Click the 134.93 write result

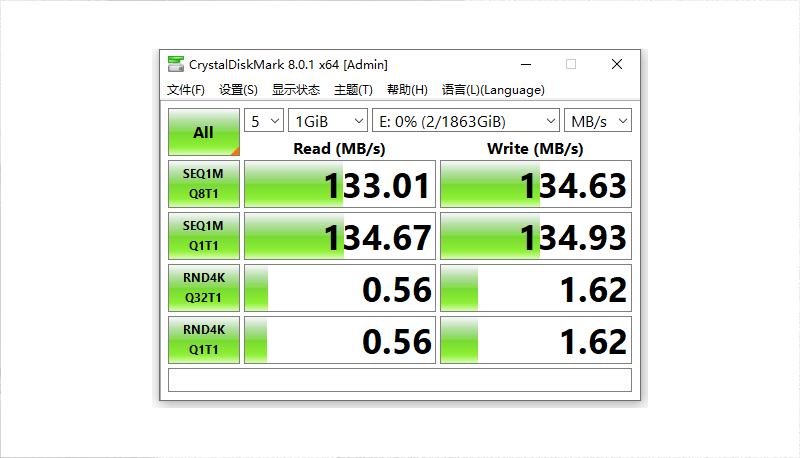[536, 236]
